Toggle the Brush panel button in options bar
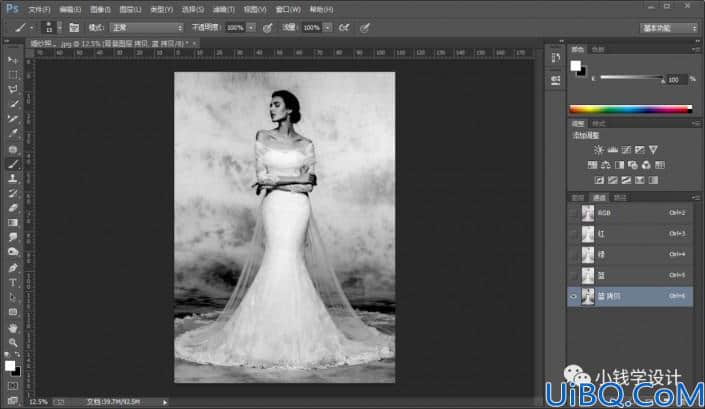Image resolution: width=705 pixels, height=409 pixels. click(x=74, y=28)
